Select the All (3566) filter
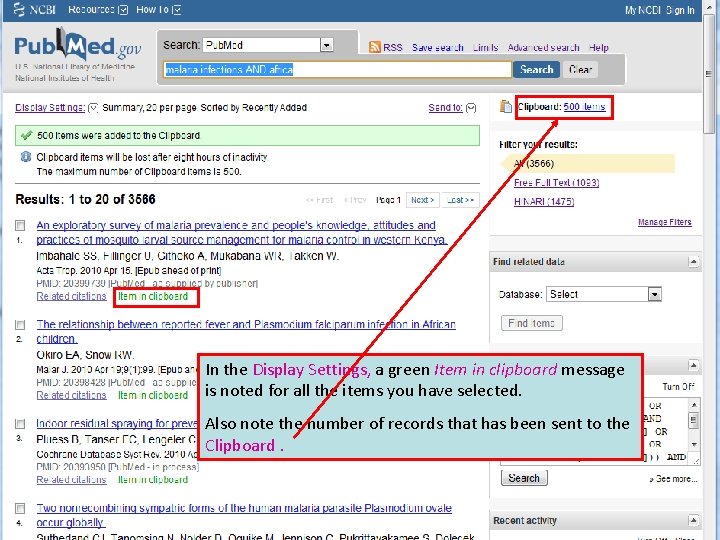 (534, 163)
